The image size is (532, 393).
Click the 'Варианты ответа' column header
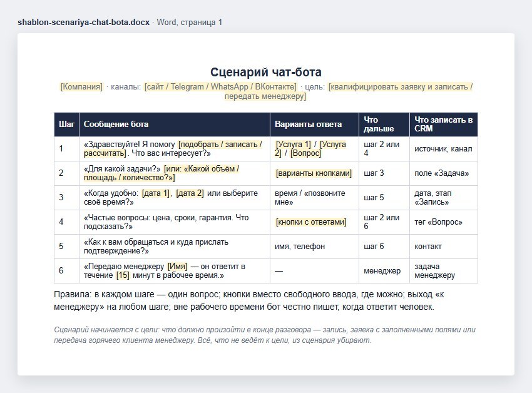(x=314, y=124)
